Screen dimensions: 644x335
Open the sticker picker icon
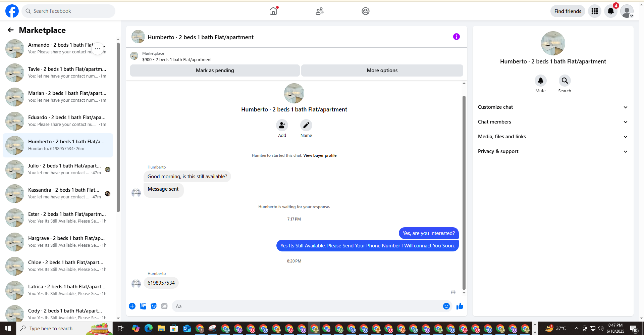[154, 306]
